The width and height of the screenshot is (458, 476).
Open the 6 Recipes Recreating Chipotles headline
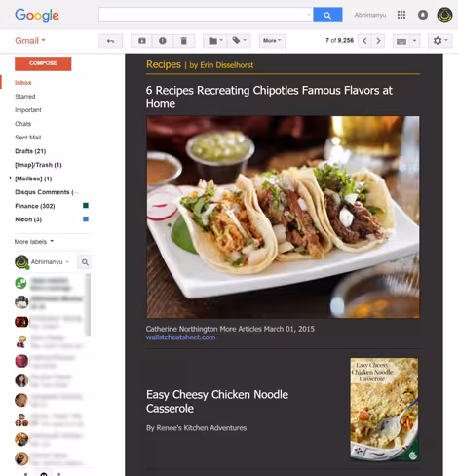(269, 97)
